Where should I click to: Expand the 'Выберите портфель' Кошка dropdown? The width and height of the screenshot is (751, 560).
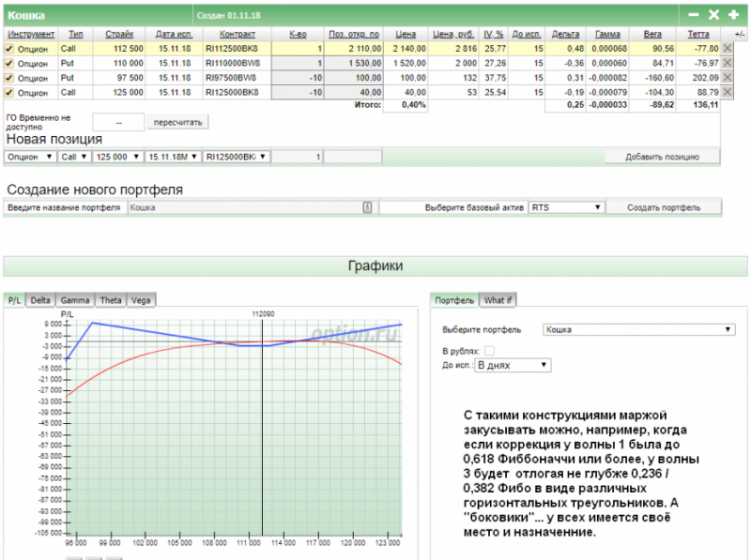pos(638,330)
